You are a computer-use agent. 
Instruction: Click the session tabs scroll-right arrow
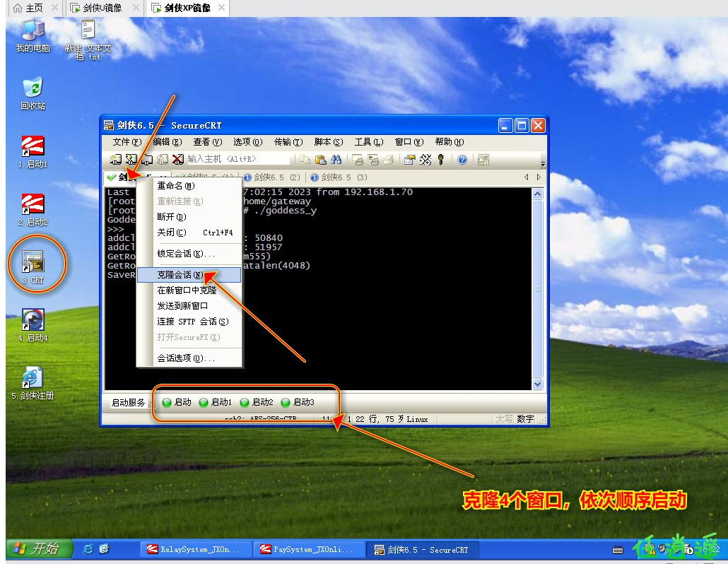[x=539, y=177]
